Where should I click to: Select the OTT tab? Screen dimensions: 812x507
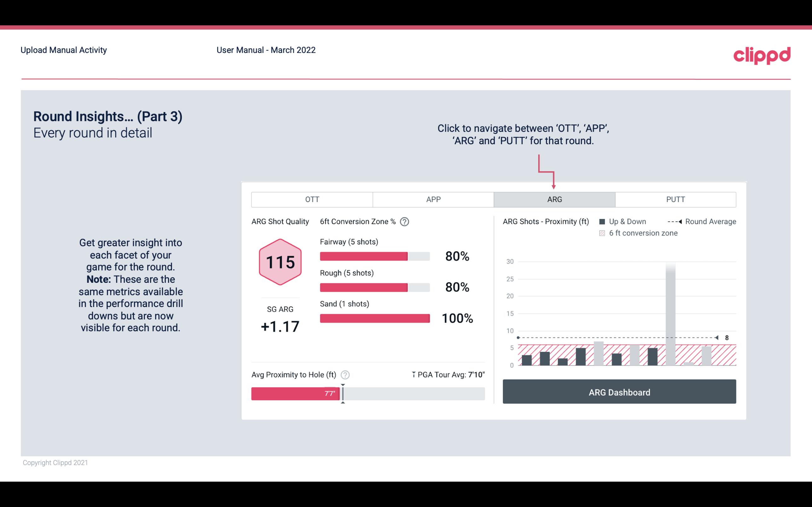pyautogui.click(x=312, y=200)
